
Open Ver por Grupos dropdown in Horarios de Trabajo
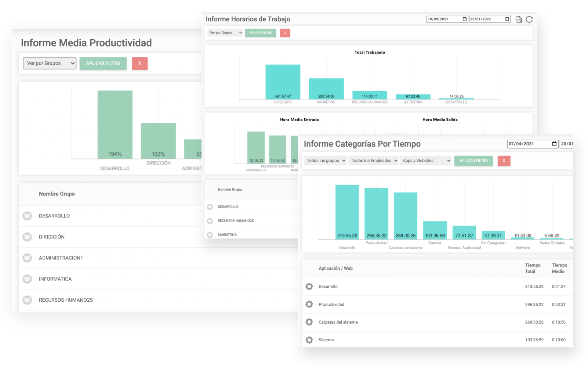[x=225, y=33]
